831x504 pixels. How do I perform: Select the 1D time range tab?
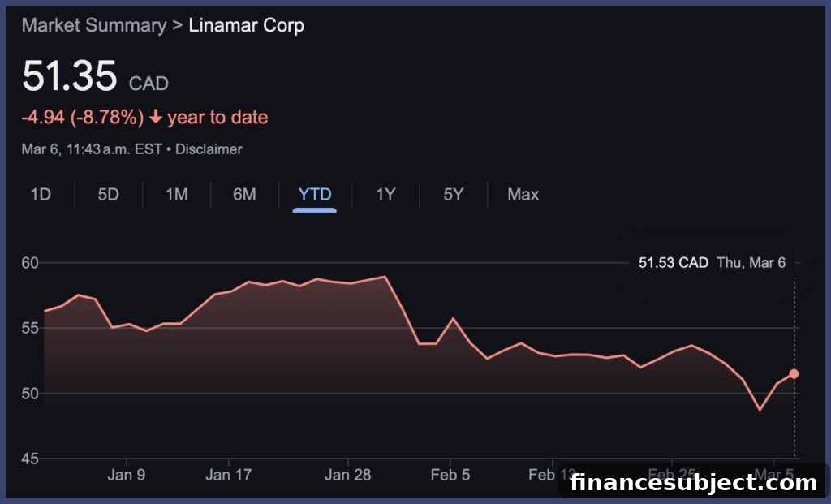41,195
